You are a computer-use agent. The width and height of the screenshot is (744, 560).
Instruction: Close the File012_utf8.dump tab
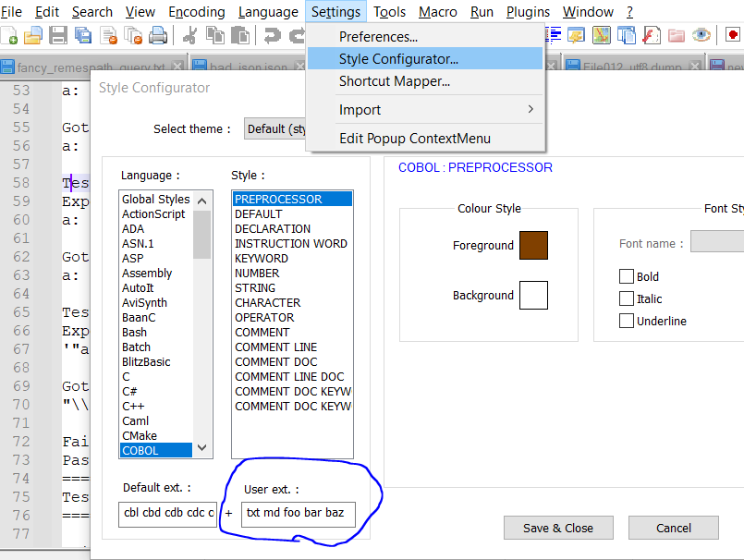coord(695,67)
